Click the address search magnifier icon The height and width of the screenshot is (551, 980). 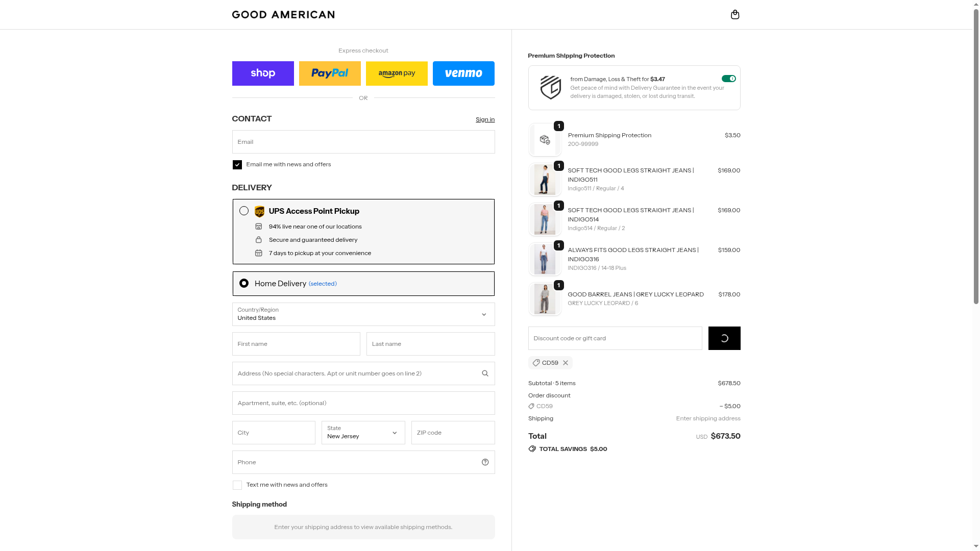(x=485, y=373)
